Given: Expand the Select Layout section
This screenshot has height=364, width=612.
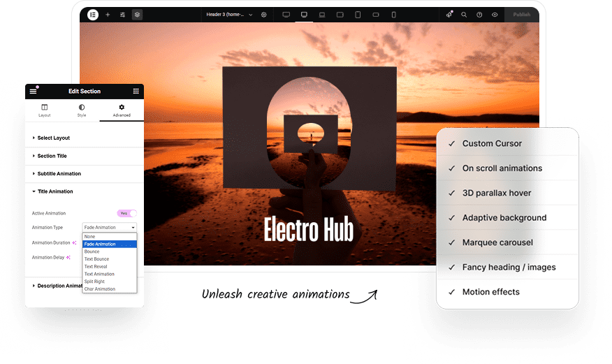Looking at the screenshot, I should pyautogui.click(x=53, y=138).
